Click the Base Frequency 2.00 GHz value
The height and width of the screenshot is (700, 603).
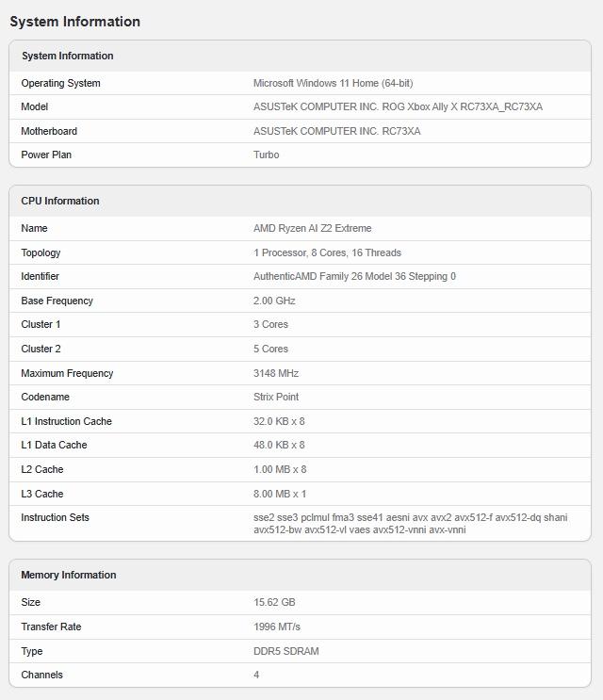point(274,301)
